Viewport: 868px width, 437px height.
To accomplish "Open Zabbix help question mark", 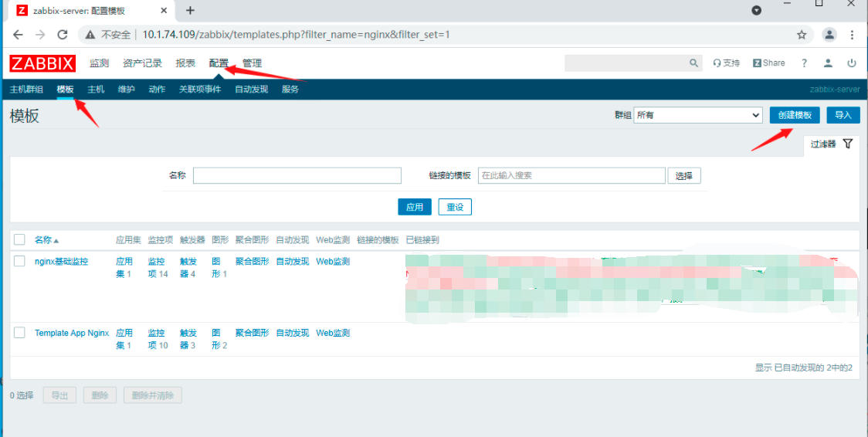I will [x=805, y=63].
